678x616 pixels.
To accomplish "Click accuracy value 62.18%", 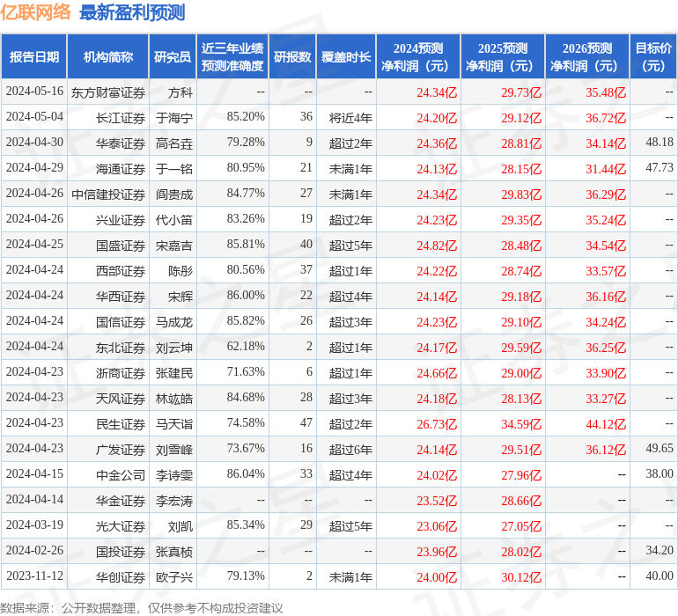I will tap(246, 346).
